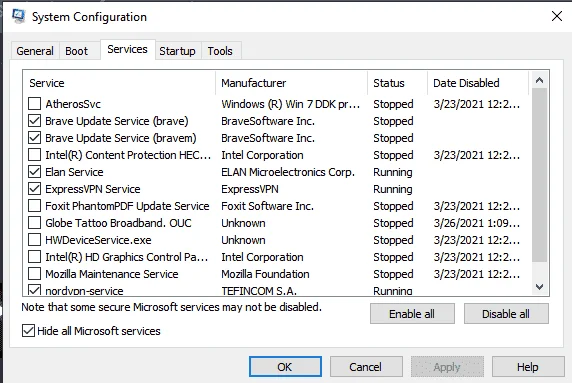Screen dimensions: 572x383
Task: Click the Mozilla Foundation manufacturer cell
Action: (x=265, y=274)
